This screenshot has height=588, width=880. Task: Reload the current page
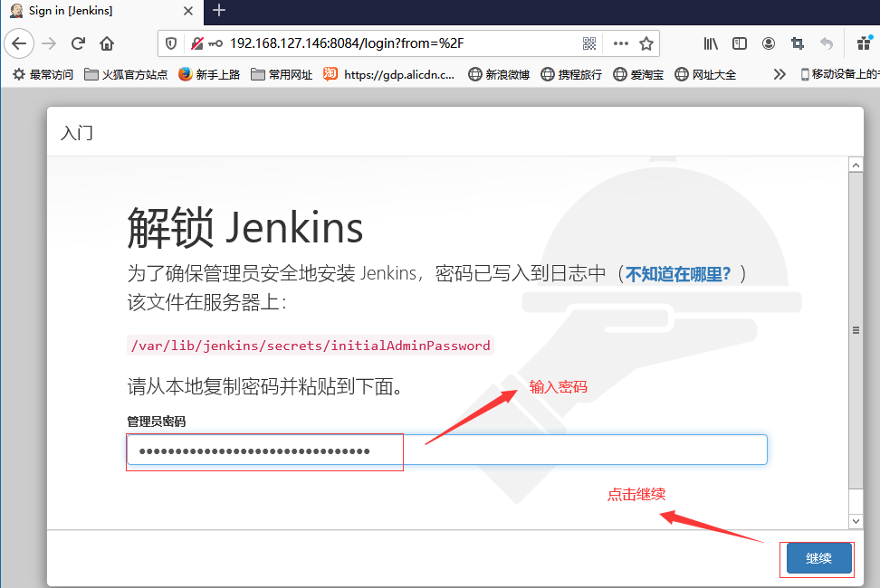coord(79,43)
